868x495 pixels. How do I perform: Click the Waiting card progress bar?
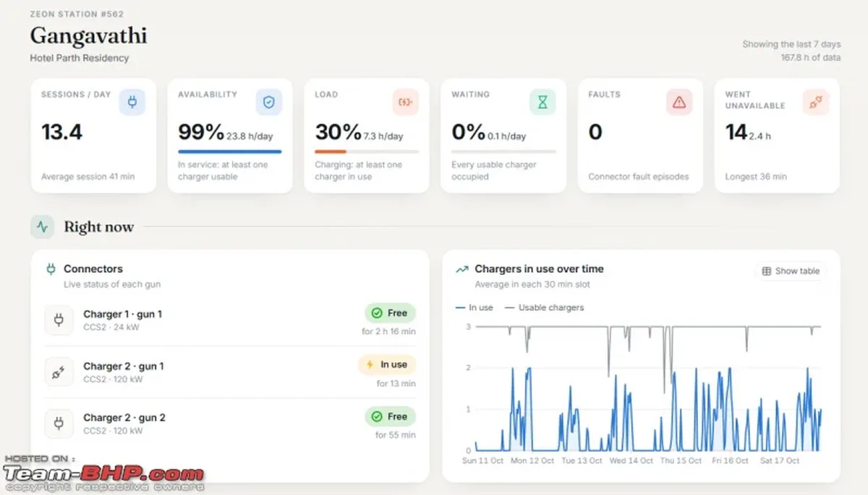tap(503, 151)
